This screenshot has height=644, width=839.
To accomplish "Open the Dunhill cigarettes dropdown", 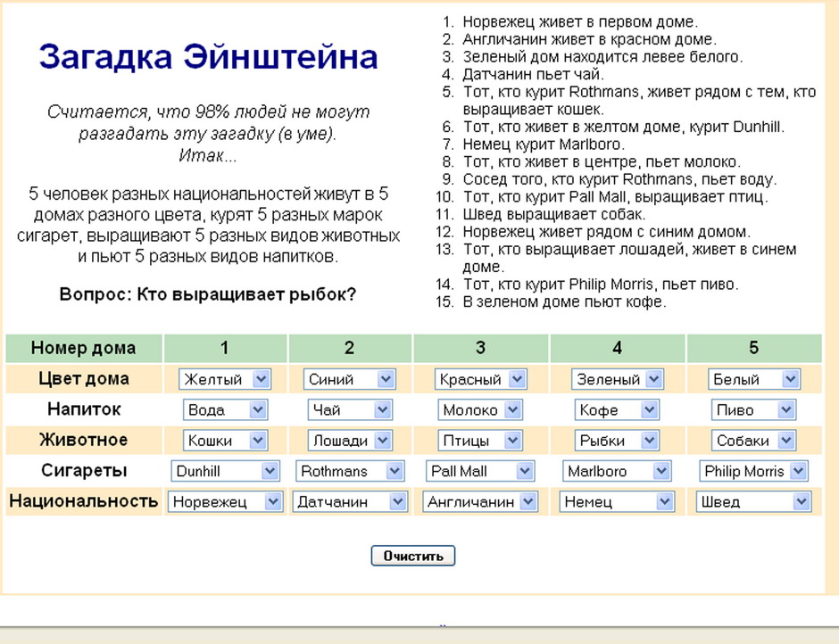I will [x=225, y=471].
